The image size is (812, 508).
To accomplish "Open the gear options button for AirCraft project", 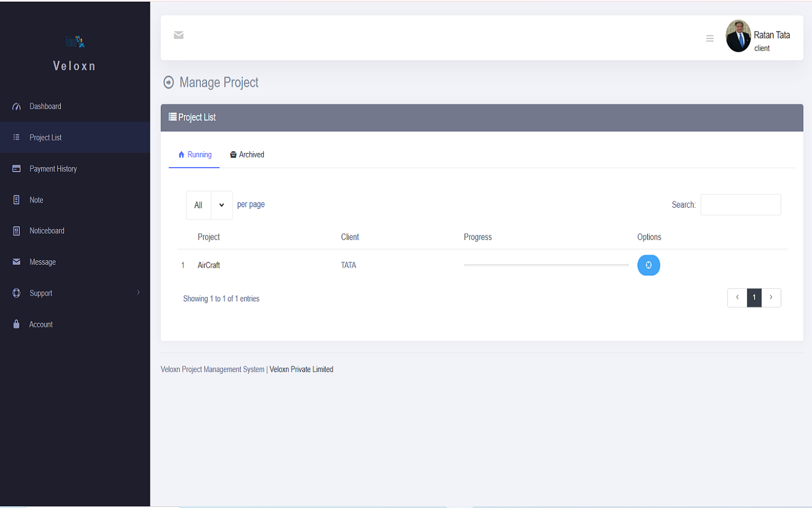I will pos(648,265).
